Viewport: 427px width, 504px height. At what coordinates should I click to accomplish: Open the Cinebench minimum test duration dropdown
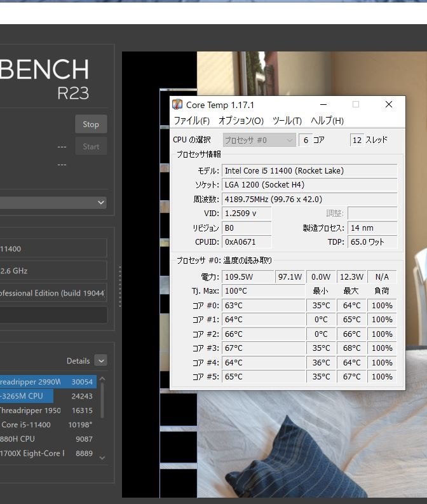tap(53, 203)
